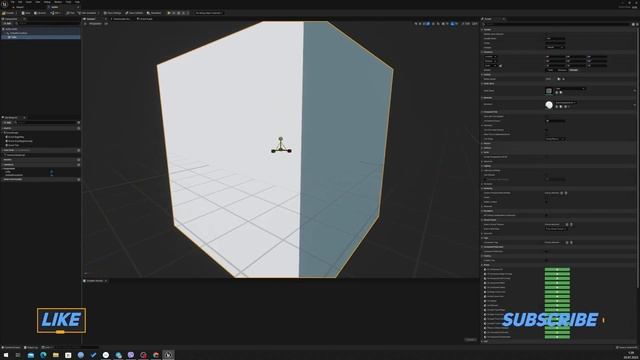Collapse the Materials section in Details
The width and height of the screenshot is (640, 360).
click(482, 98)
